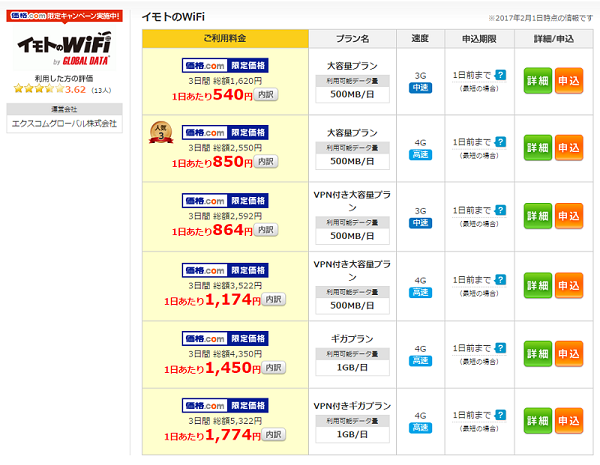Click the 限定価格 badge for the 1,450円 plan
The height and width of the screenshot is (465, 600).
click(x=225, y=338)
